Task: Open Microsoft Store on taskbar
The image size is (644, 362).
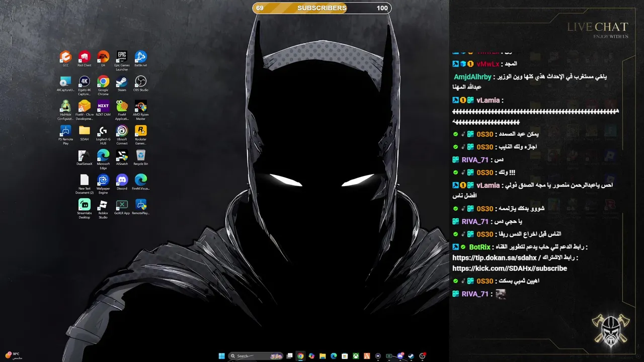Action: (x=345, y=356)
